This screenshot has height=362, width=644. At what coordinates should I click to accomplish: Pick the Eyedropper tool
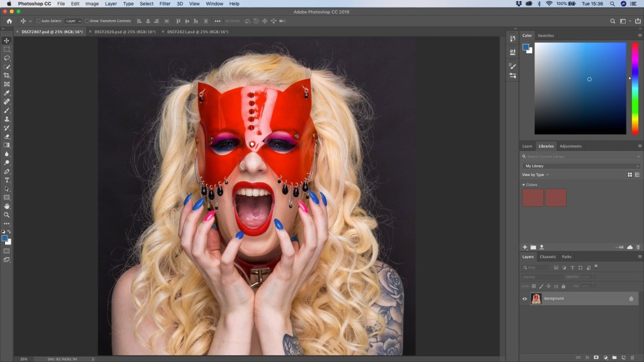point(7,93)
